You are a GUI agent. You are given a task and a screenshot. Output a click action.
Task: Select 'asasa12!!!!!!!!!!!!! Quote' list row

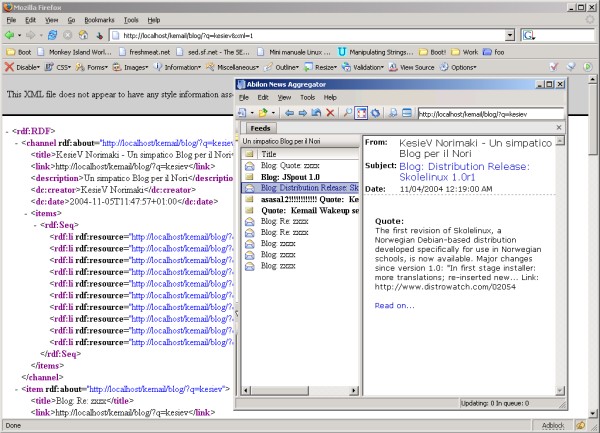[300, 199]
